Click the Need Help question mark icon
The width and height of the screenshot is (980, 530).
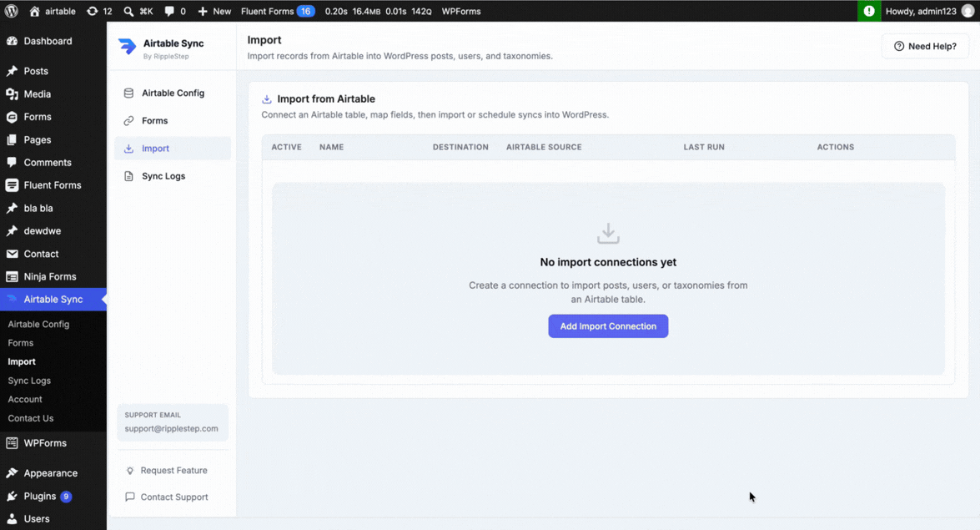(x=899, y=46)
